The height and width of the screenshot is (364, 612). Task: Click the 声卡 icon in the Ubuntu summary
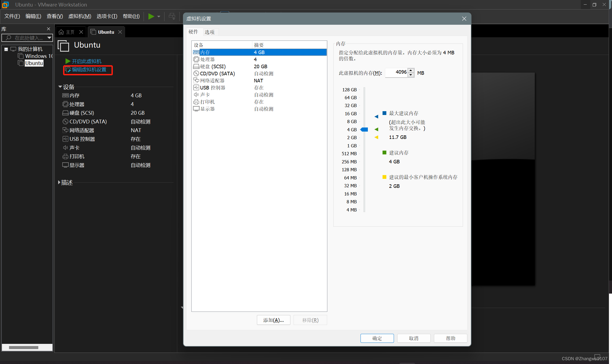(x=65, y=148)
